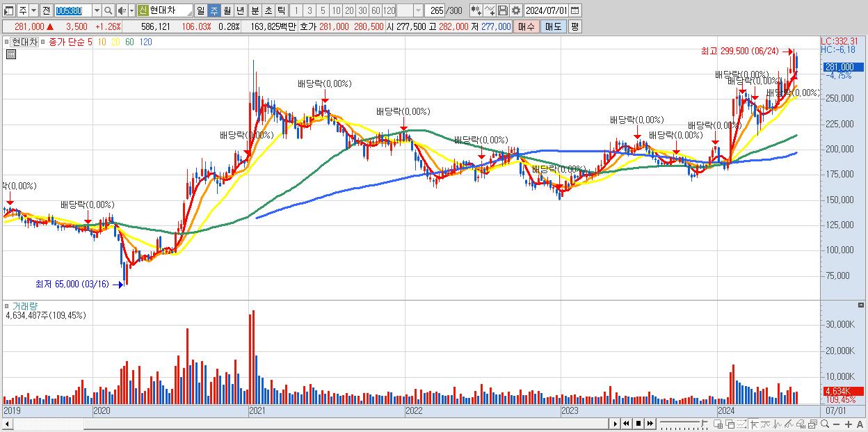Click the A text tool icon at bottom
This screenshot has width=868, height=432.
click(x=860, y=424)
